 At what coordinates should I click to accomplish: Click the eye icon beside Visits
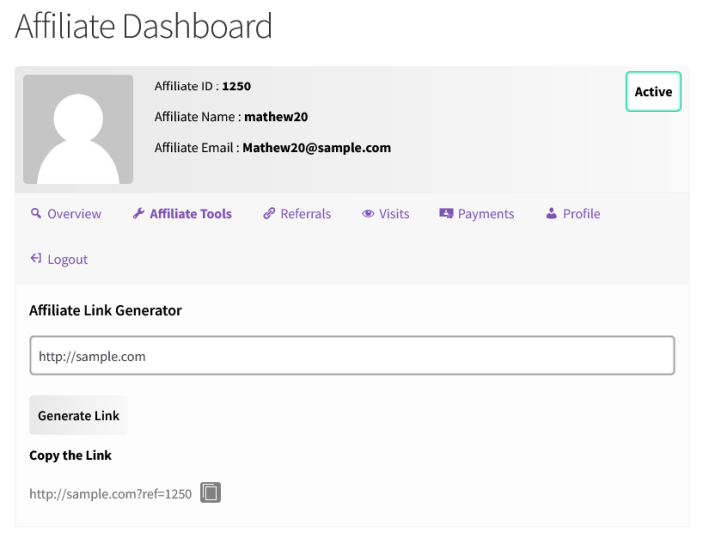click(x=368, y=214)
